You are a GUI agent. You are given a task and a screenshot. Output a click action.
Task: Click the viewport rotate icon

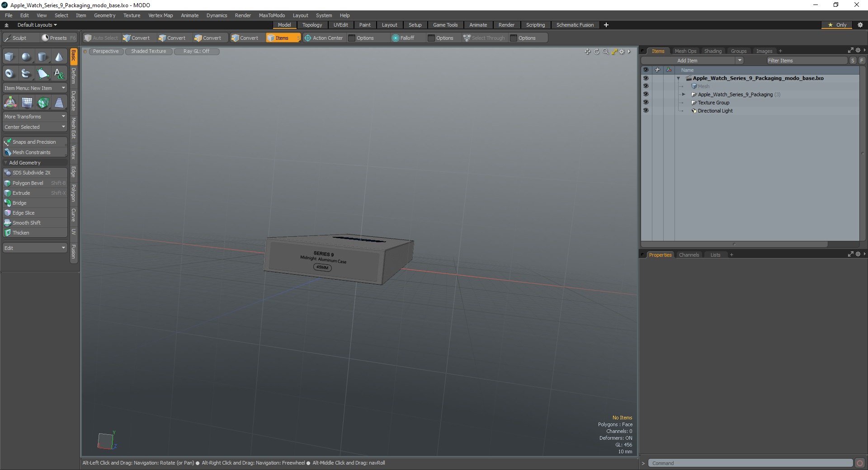(597, 52)
